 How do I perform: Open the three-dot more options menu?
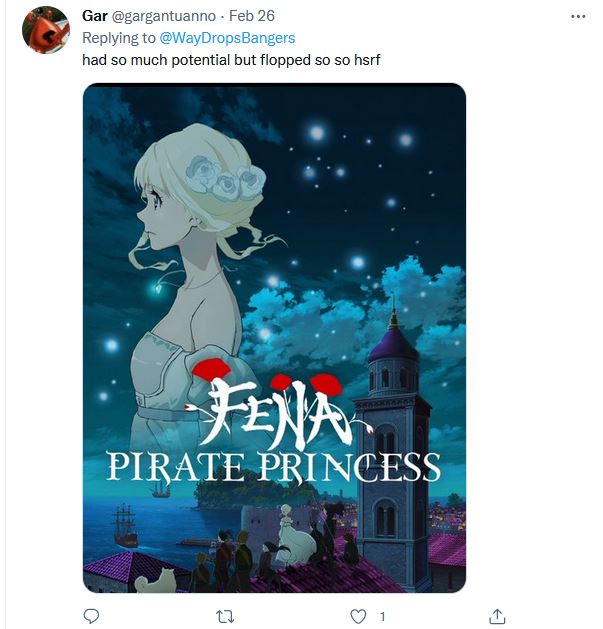tap(577, 17)
